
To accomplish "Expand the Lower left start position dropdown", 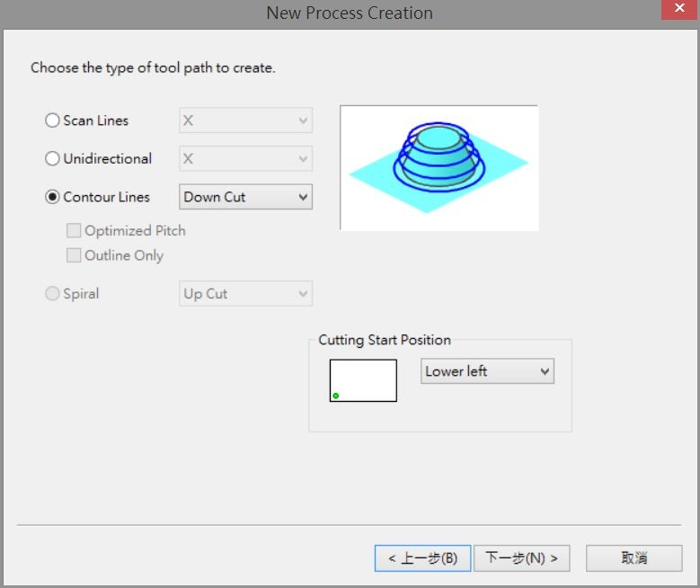I will click(488, 371).
